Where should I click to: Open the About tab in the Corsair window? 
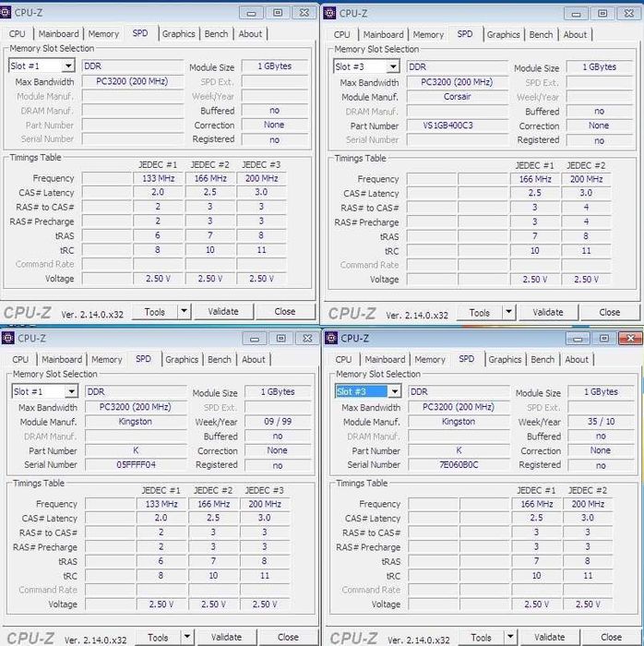(575, 35)
